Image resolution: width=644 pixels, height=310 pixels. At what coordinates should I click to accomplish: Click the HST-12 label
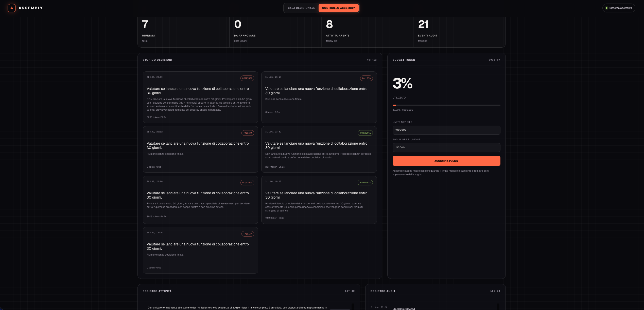tap(372, 60)
